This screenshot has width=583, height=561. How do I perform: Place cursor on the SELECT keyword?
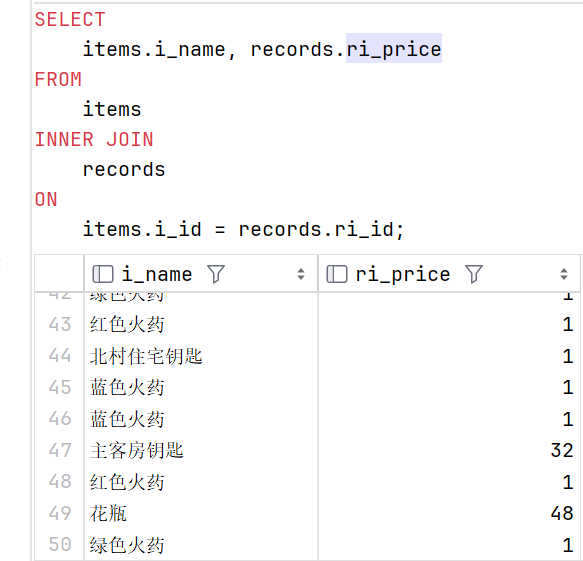point(70,19)
